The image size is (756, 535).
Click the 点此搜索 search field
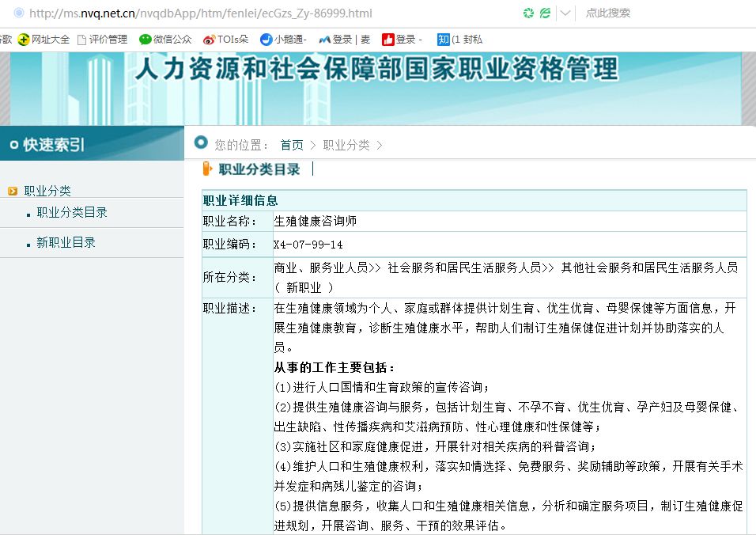[625, 13]
